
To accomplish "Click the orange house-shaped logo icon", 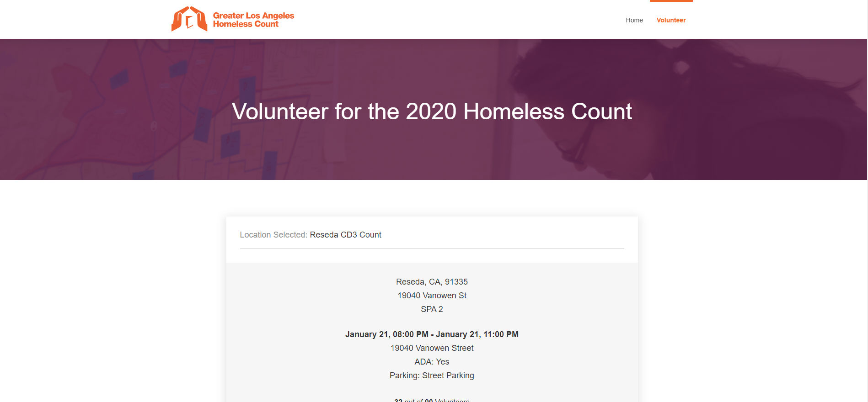I will click(189, 19).
